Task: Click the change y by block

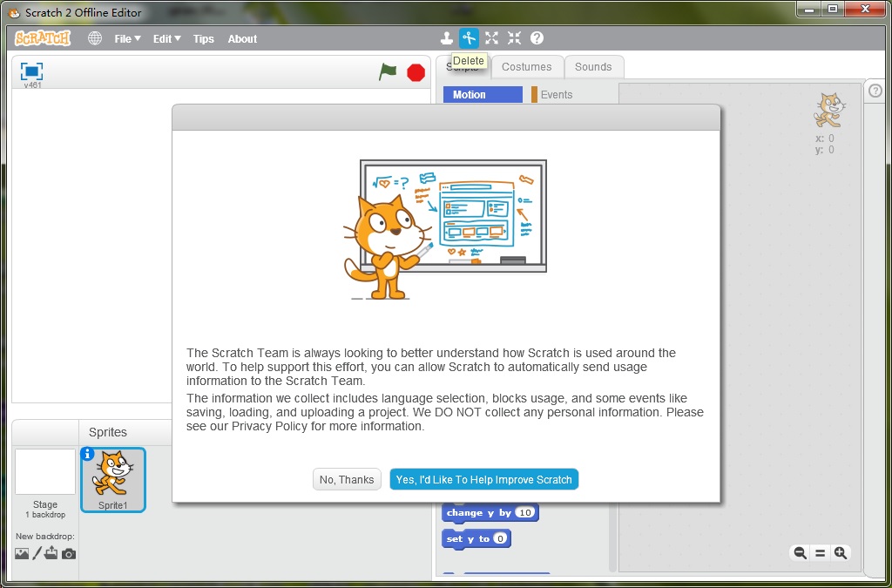Action: 490,512
